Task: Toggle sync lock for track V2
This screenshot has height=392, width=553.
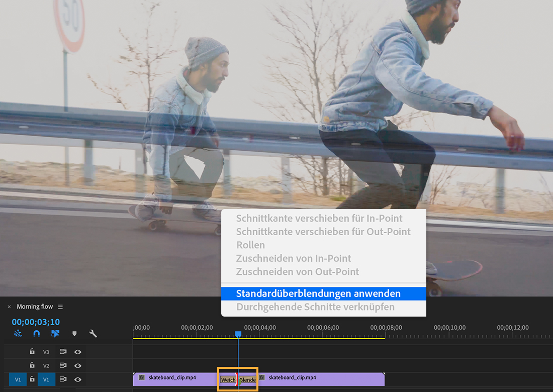Action: pyautogui.click(x=63, y=365)
